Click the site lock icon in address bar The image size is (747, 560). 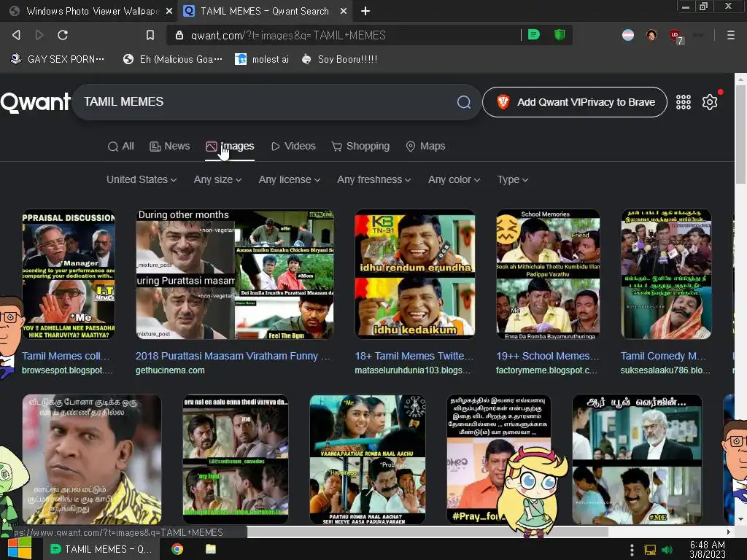(179, 35)
